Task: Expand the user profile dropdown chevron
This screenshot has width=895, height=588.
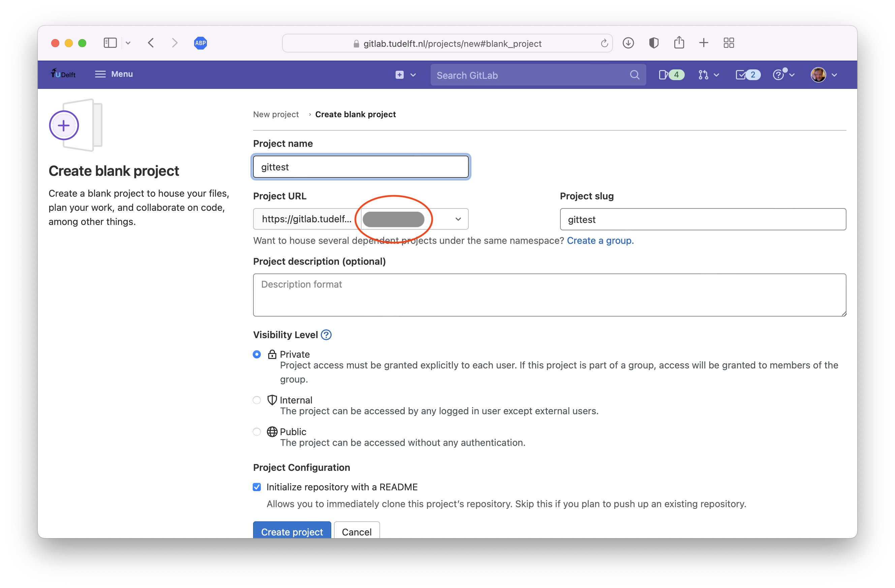Action: point(834,75)
